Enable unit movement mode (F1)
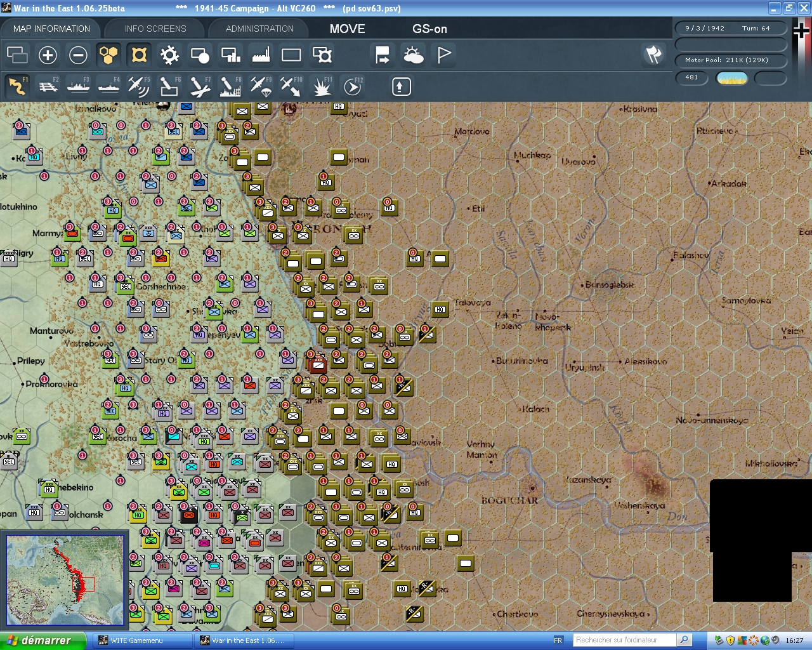Screen dimensions: 812x650 tap(16, 86)
